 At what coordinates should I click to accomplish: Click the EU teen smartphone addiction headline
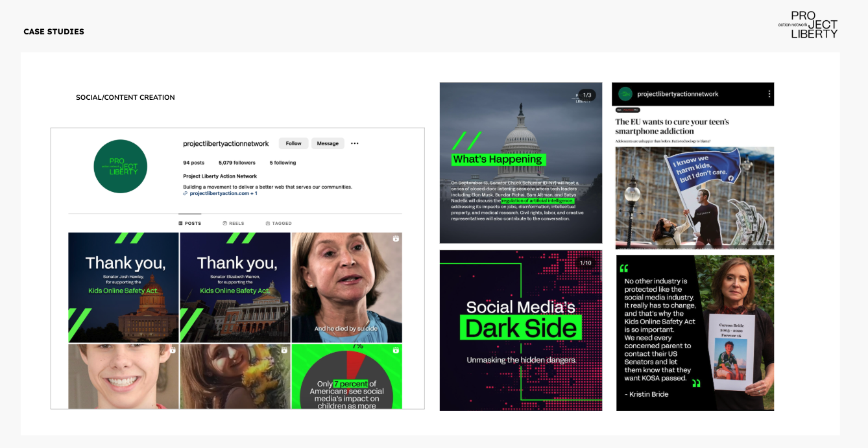(x=672, y=126)
